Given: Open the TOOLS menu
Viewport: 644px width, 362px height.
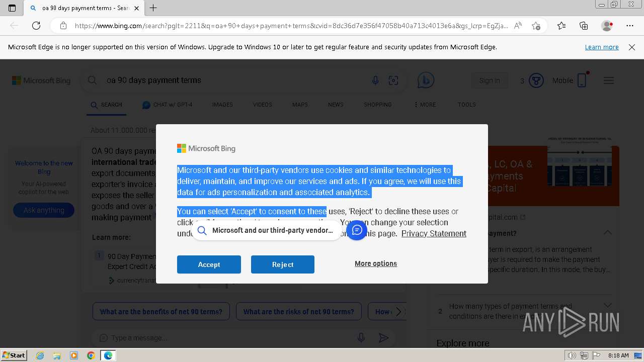Looking at the screenshot, I should tap(467, 105).
